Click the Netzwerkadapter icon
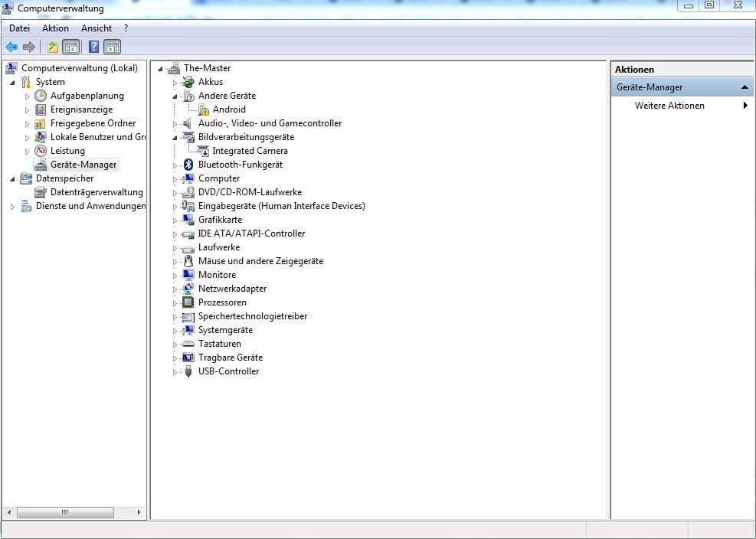Image resolution: width=756 pixels, height=539 pixels. pyautogui.click(x=188, y=289)
